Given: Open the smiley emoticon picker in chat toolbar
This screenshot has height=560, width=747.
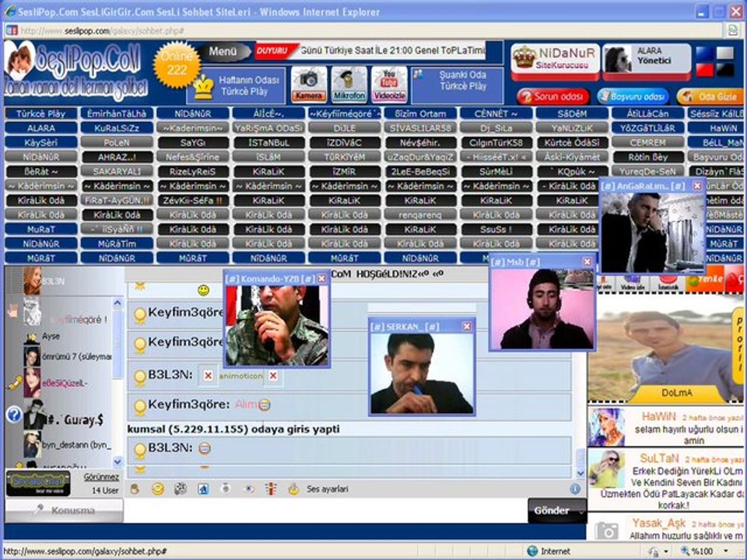Looking at the screenshot, I should tap(158, 489).
